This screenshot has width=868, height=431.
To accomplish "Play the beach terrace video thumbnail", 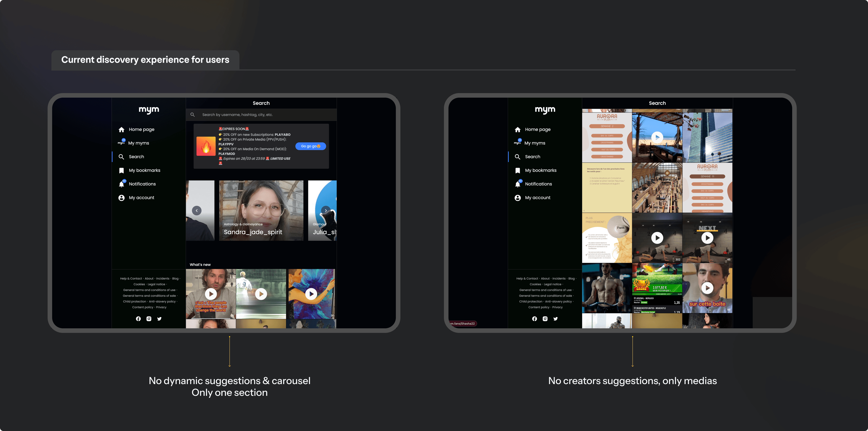I will tap(657, 137).
